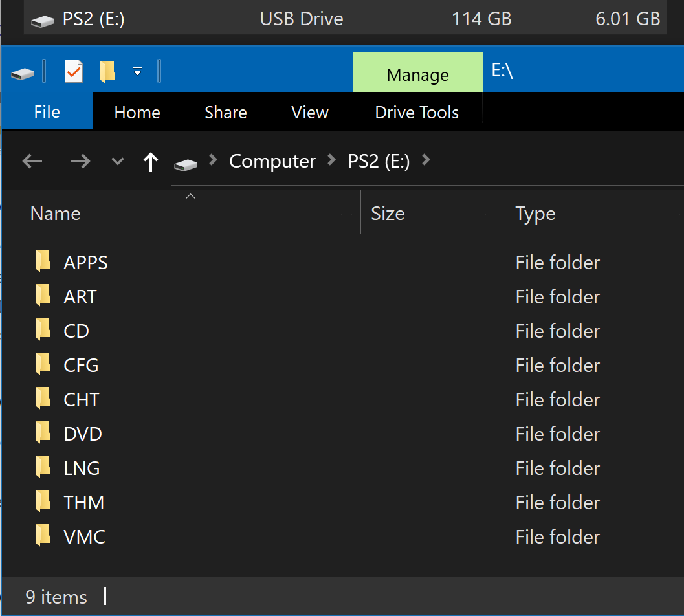Click 114 GB total size in background window
The height and width of the screenshot is (616, 684).
[x=481, y=19]
